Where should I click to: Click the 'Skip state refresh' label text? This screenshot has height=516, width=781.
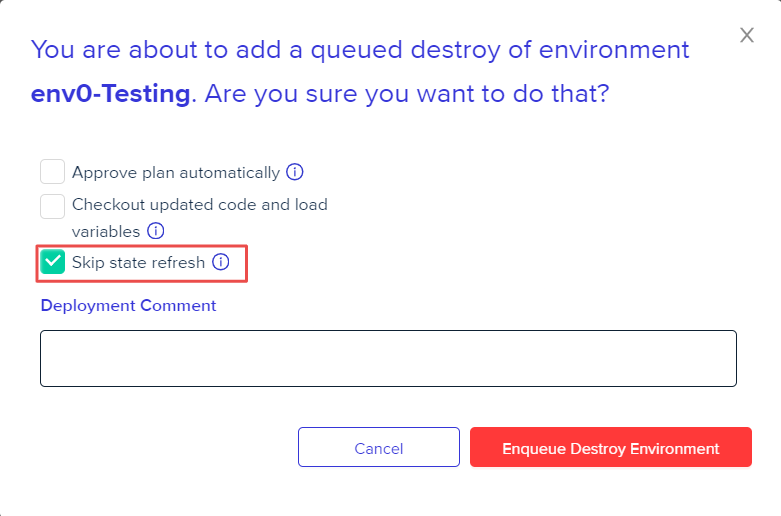coord(138,263)
